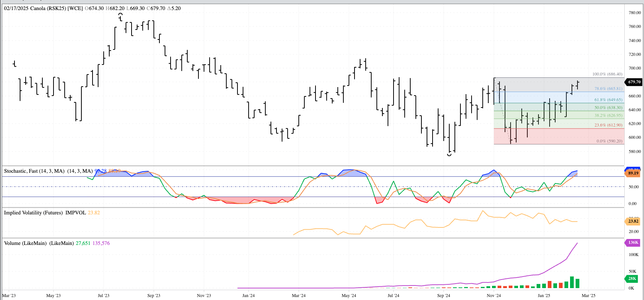Click the 50.0% (638.30) retracement label
This screenshot has width=644, height=300.
(608, 108)
